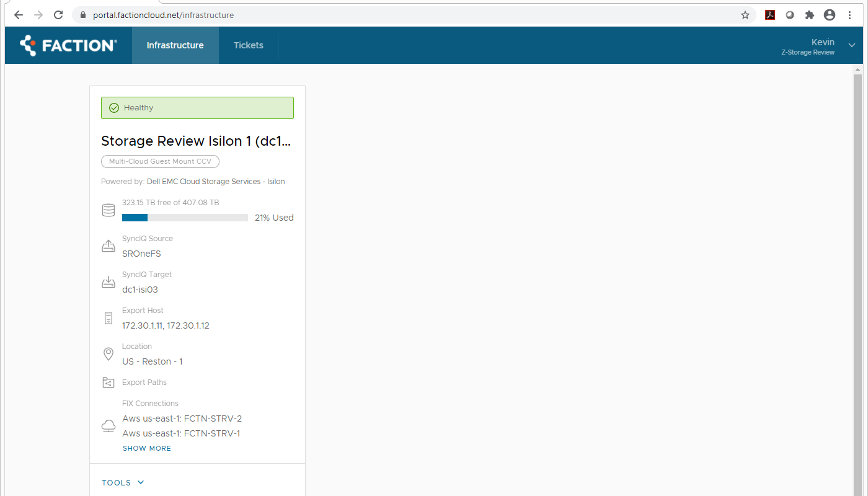Click the Export Host label
The width and height of the screenshot is (868, 496).
(143, 311)
